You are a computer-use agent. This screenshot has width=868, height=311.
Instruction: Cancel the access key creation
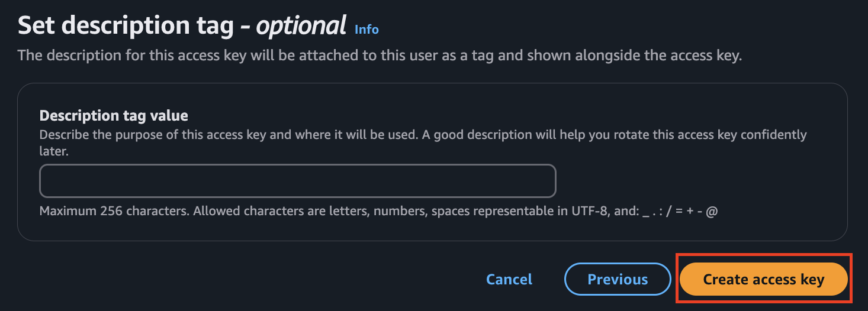(x=509, y=279)
